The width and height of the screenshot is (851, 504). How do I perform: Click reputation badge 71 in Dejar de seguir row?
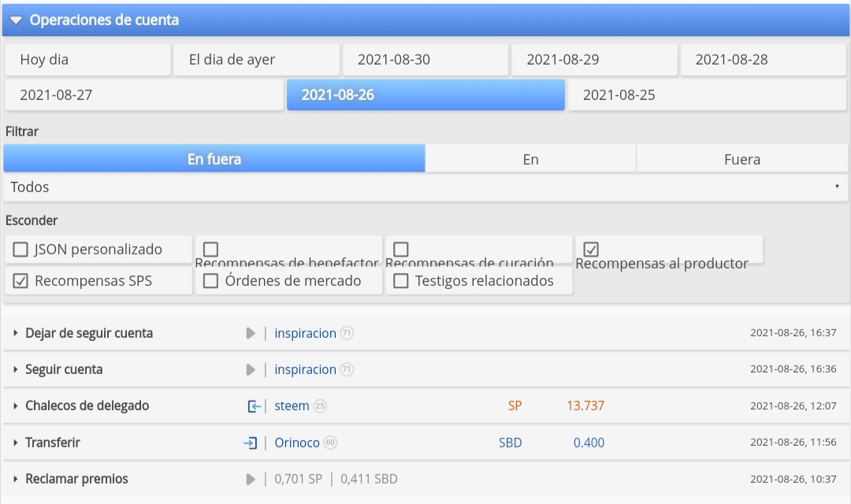pos(347,332)
